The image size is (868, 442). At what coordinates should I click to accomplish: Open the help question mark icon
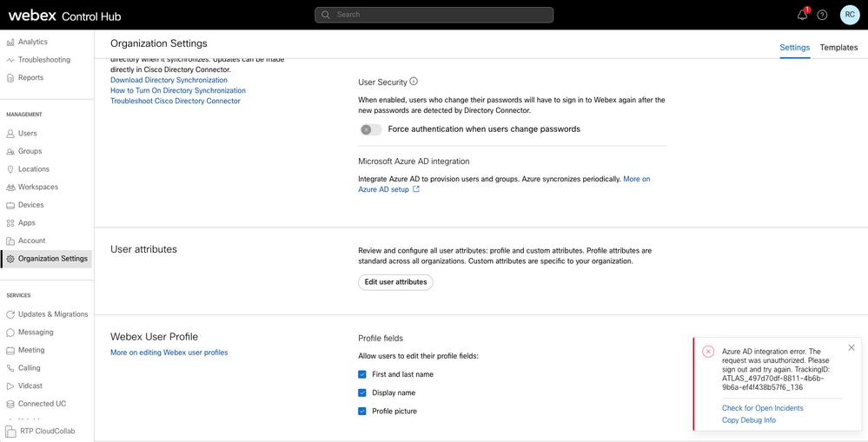point(822,15)
